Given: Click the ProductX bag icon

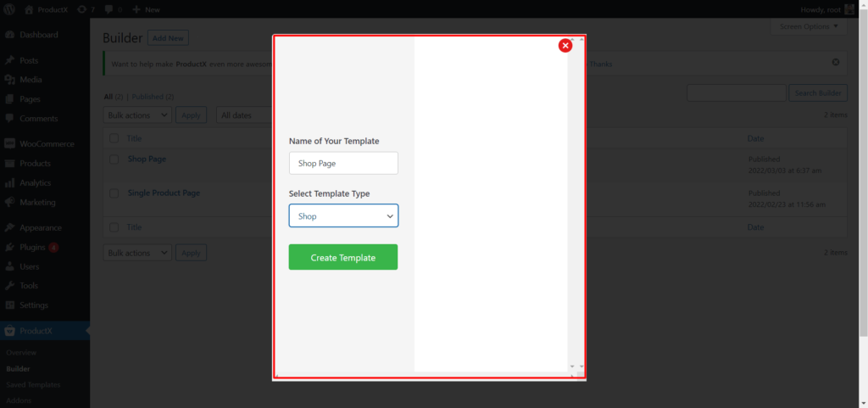Looking at the screenshot, I should point(9,331).
